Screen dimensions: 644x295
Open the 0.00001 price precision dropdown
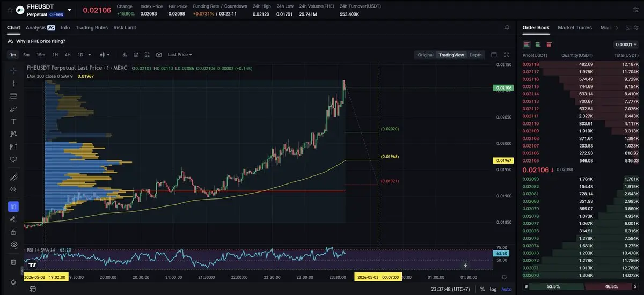[x=625, y=45]
